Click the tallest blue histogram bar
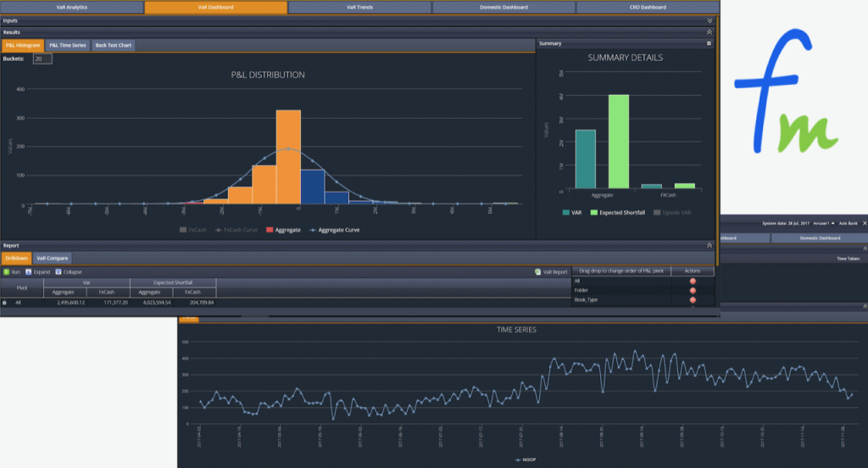 313,187
